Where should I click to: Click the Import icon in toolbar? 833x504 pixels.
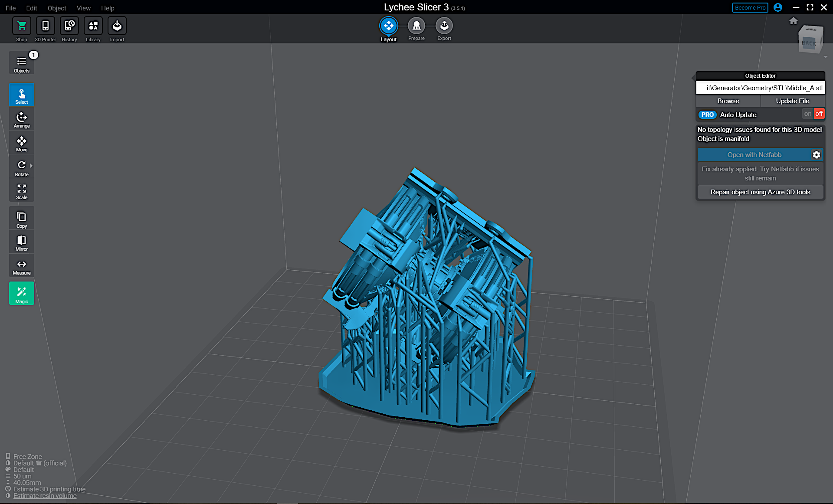click(x=117, y=26)
